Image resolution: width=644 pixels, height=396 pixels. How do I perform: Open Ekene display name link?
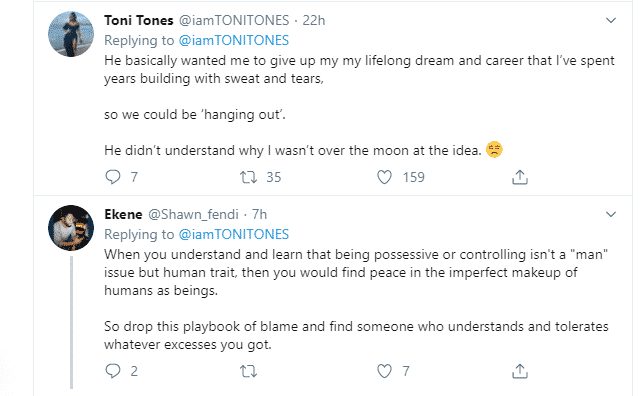[123, 214]
